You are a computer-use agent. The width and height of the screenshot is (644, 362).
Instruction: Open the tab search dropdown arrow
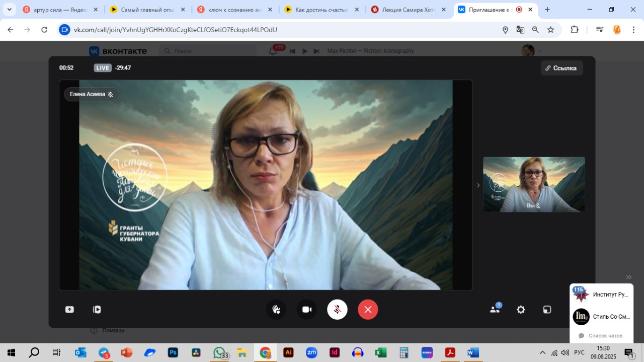tap(9, 10)
